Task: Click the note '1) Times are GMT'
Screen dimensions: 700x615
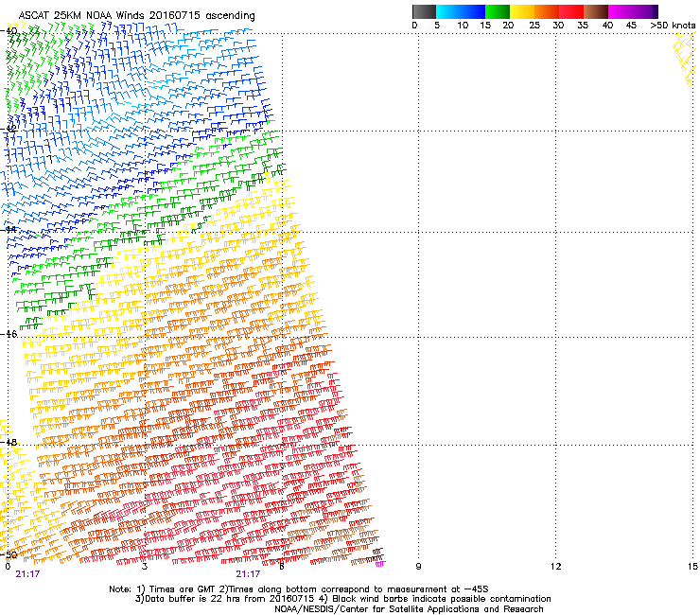Action: pyautogui.click(x=178, y=589)
